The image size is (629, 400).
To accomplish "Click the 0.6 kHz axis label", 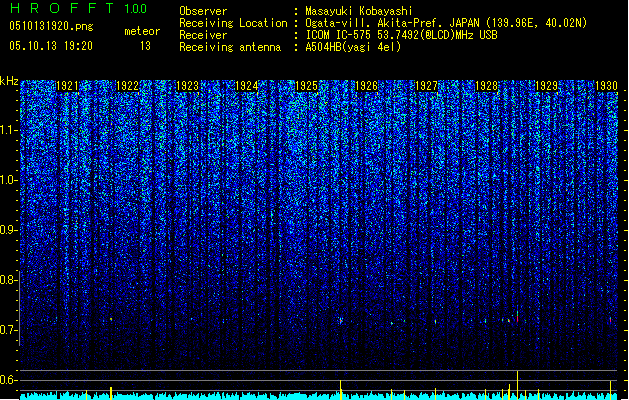I will point(9,380).
